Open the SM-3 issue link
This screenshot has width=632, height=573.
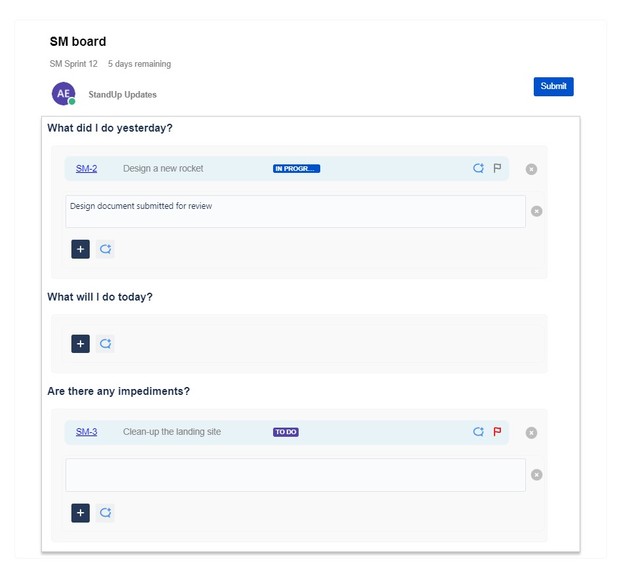coord(86,432)
